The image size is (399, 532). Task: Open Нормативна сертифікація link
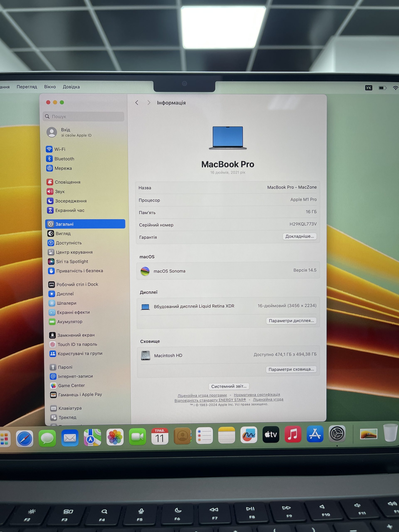pyautogui.click(x=257, y=395)
